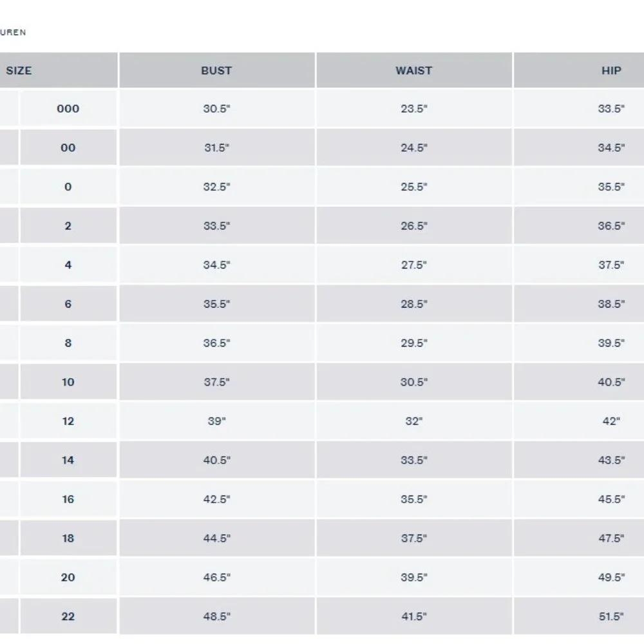Click the 42.5" bust measurement
Image resolution: width=644 pixels, height=644 pixels.
216,500
